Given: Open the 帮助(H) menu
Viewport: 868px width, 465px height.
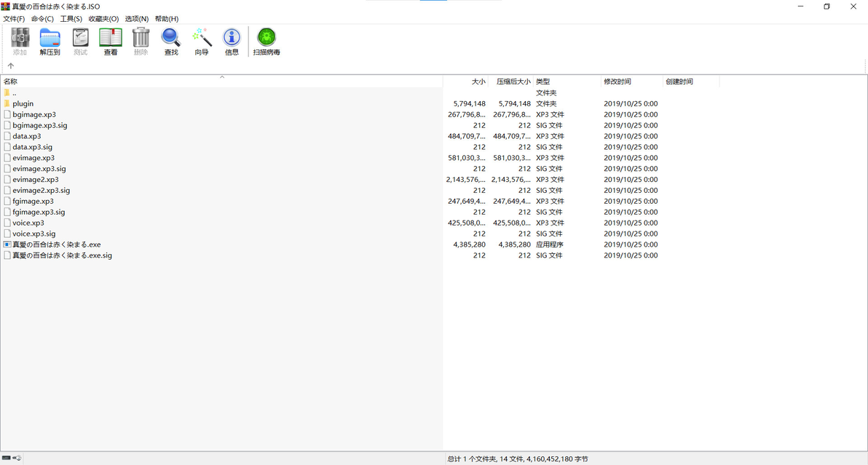Looking at the screenshot, I should [167, 19].
